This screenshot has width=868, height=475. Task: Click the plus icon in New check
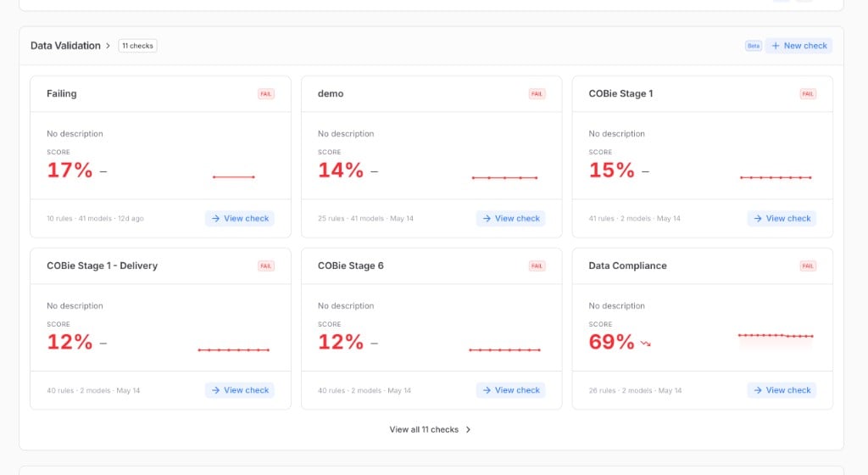(775, 46)
